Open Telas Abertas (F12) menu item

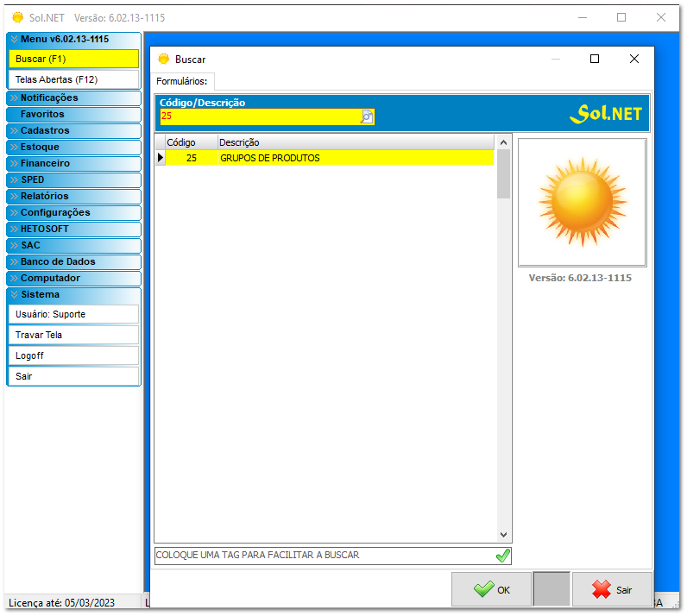click(x=72, y=79)
